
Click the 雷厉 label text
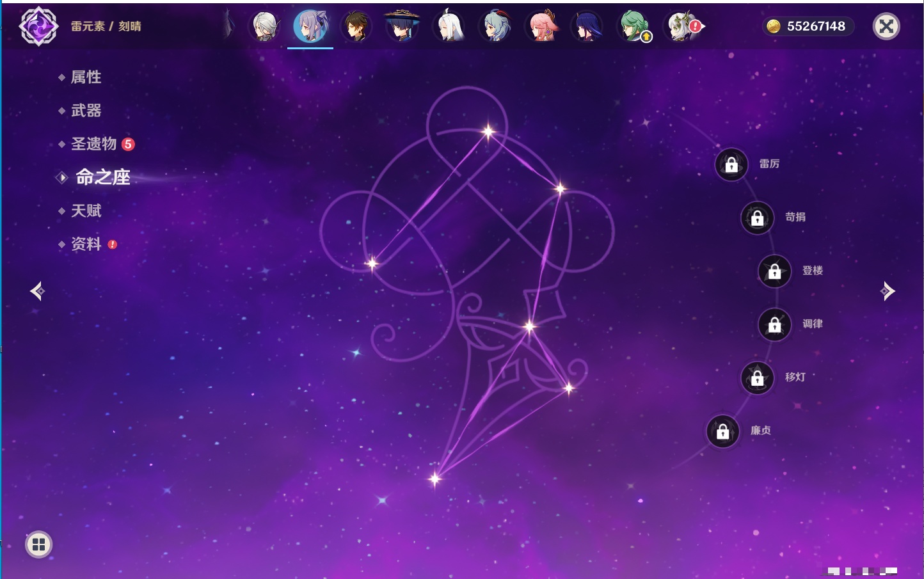769,164
